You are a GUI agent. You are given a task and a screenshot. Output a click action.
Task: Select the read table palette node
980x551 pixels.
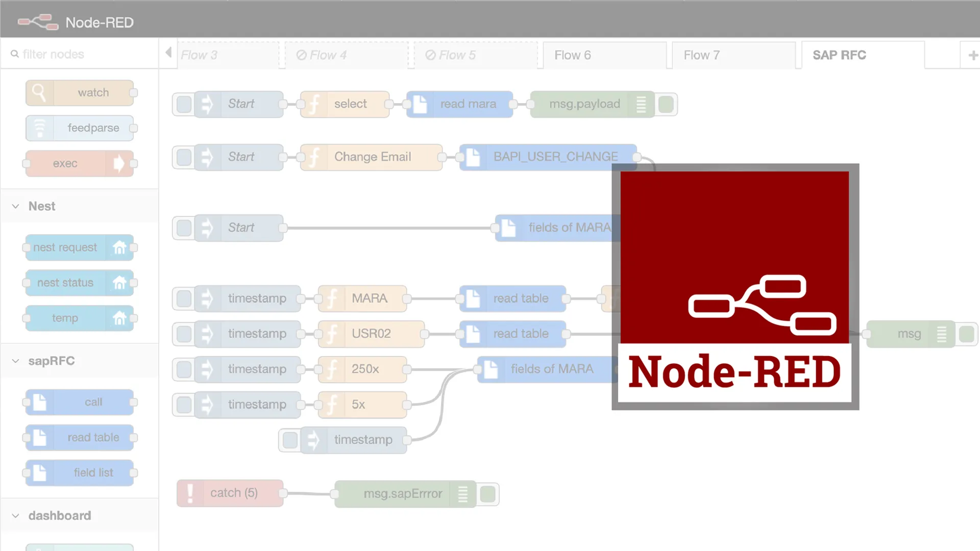(80, 438)
